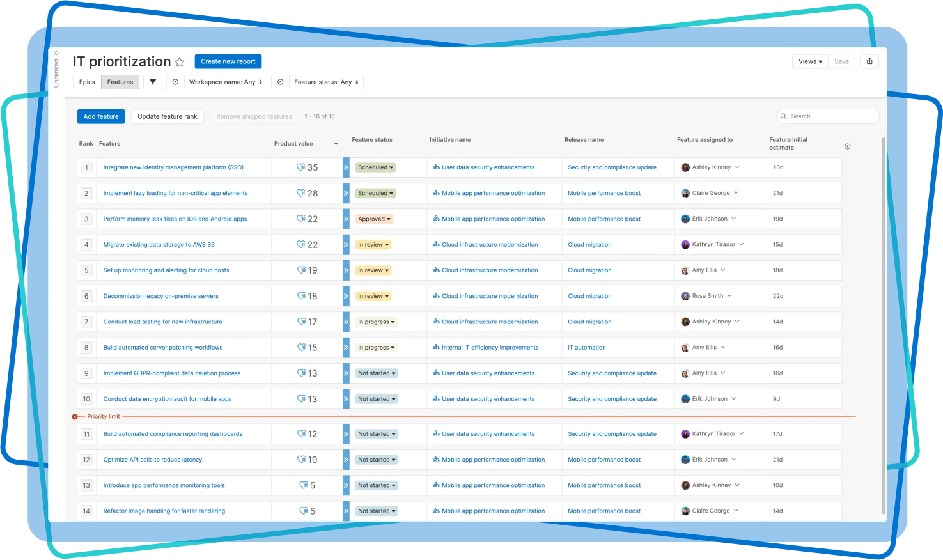Click the product value scorecard icon for 35
943x560 pixels.
(x=301, y=167)
